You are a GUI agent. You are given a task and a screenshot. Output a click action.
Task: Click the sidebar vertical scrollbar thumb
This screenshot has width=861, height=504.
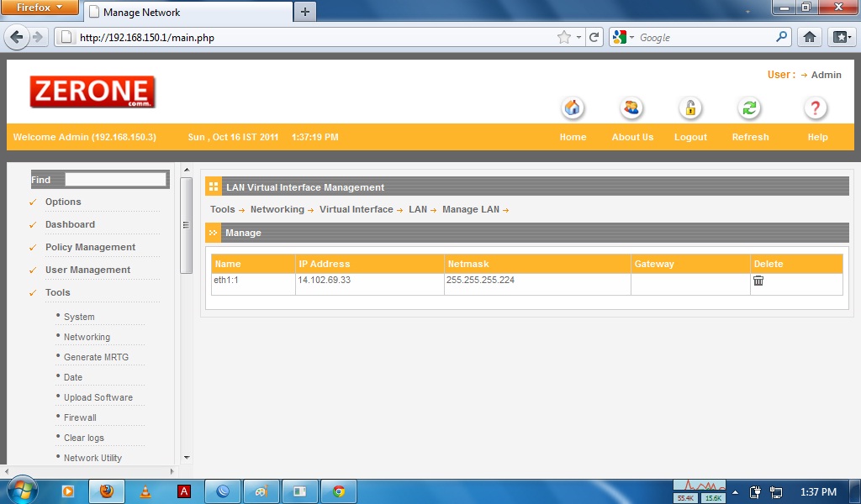(x=186, y=225)
